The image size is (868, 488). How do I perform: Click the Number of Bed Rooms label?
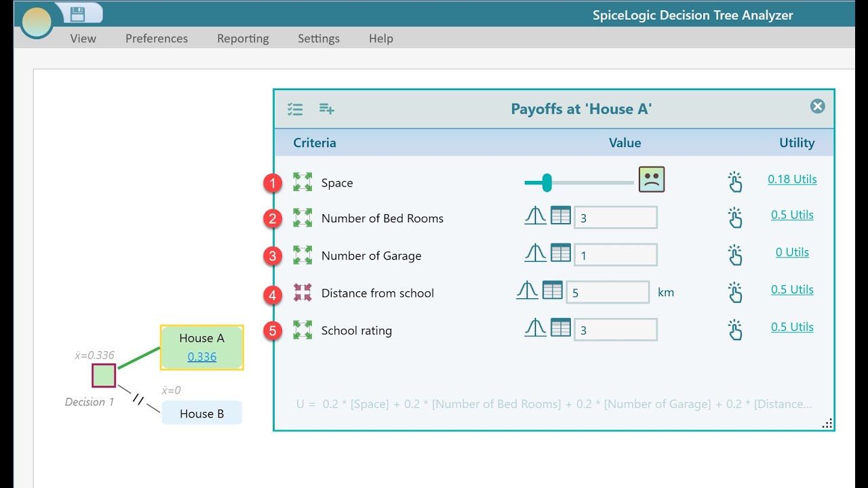(x=382, y=218)
